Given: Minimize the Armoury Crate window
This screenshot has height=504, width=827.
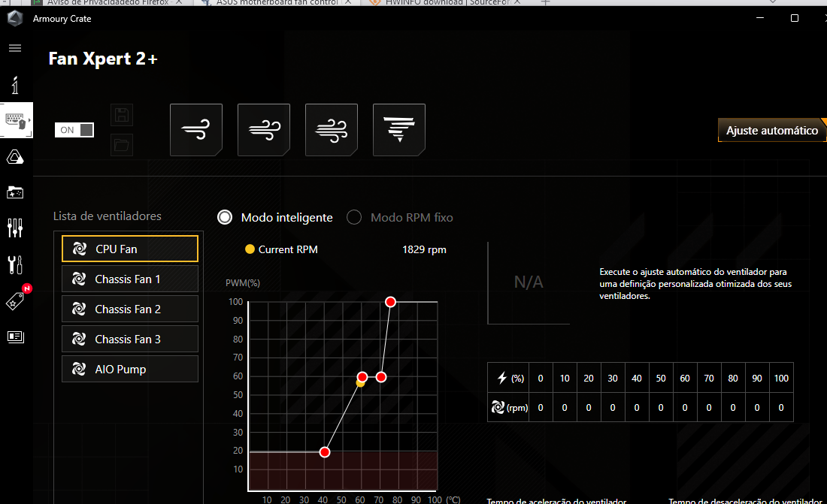Looking at the screenshot, I should [x=760, y=18].
